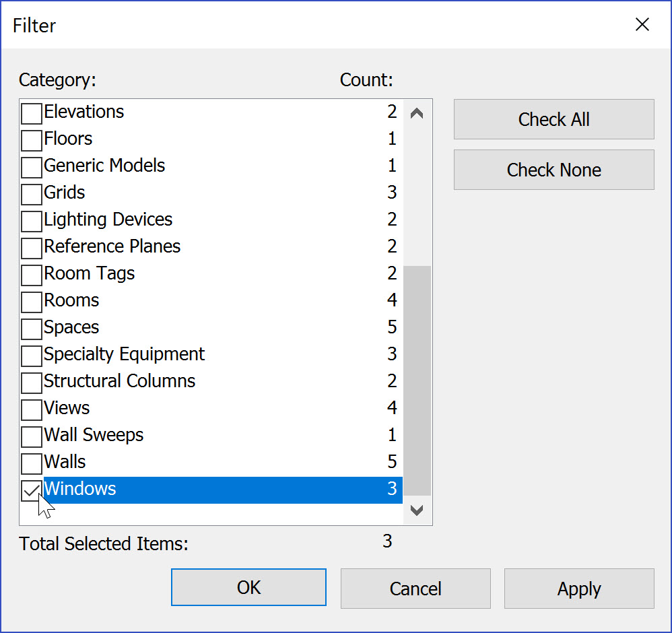Enable the Specialty Equipment checkbox
The width and height of the screenshot is (672, 633).
click(x=30, y=356)
